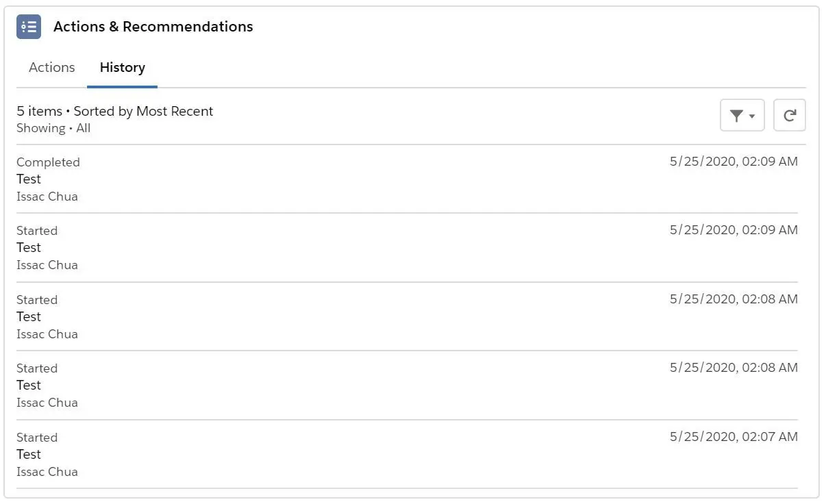This screenshot has height=504, width=826.
Task: Click the Started label on the bottom entry
Action: [37, 438]
